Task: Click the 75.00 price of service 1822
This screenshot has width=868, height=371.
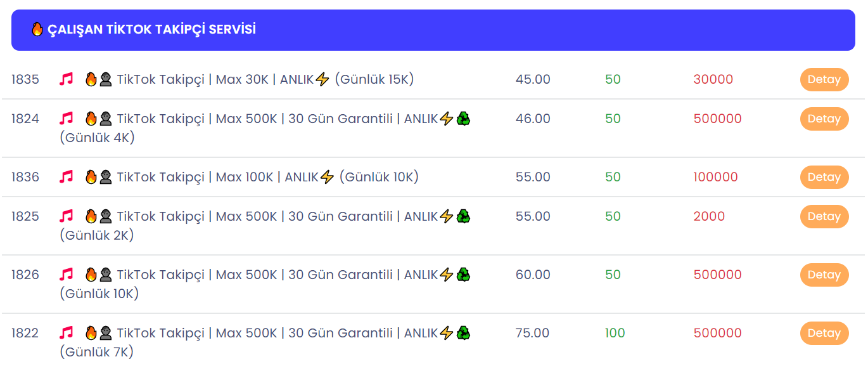Action: (x=532, y=333)
